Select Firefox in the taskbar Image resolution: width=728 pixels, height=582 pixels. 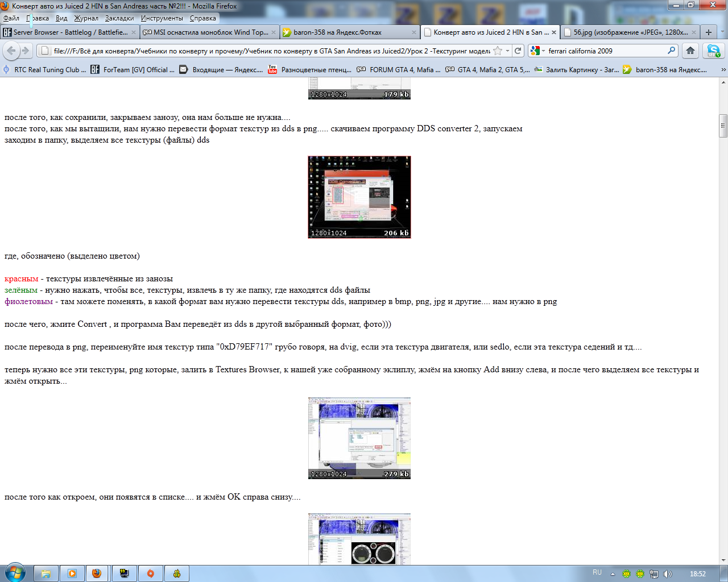tap(97, 573)
